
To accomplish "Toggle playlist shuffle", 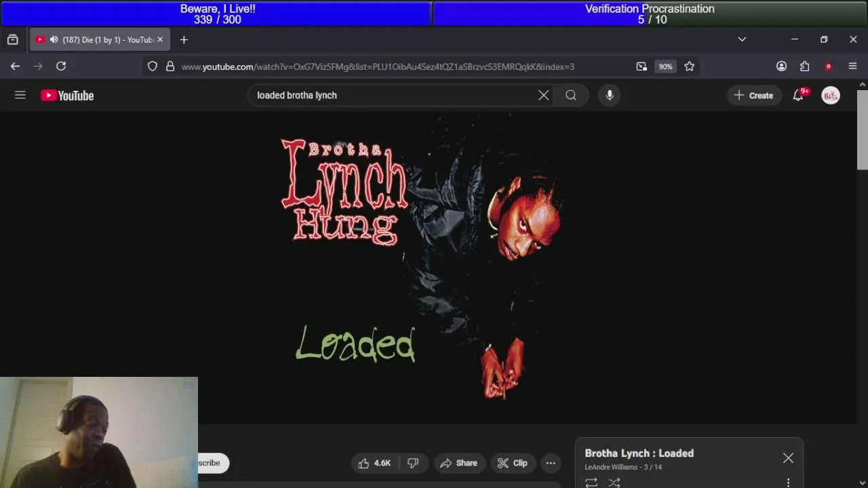I will (614, 483).
